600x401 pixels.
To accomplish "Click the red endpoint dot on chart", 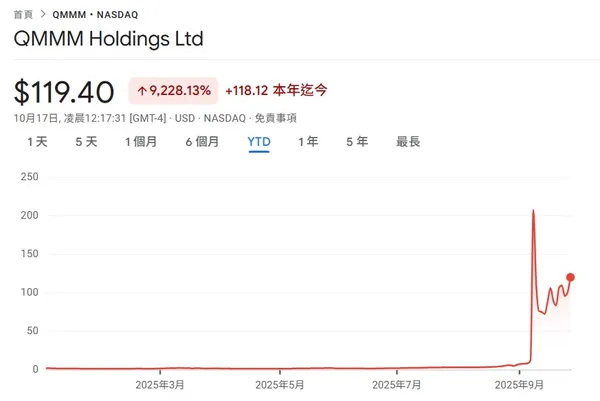I will 570,277.
